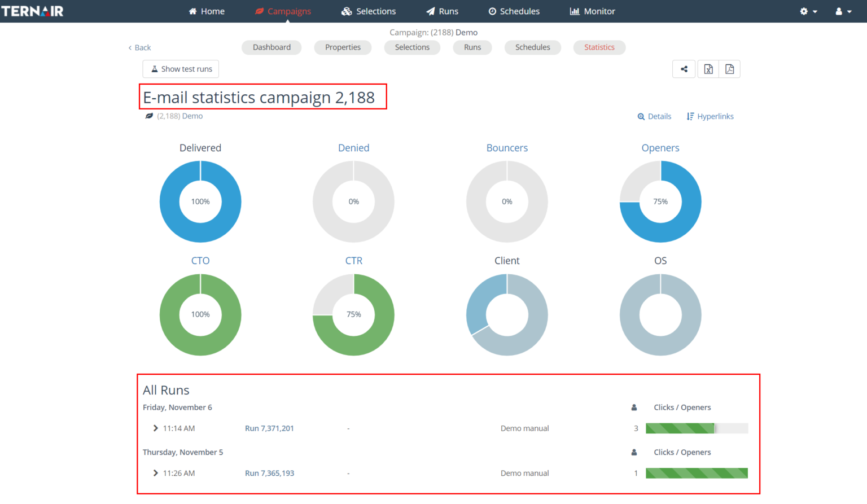Open the settings gear dropdown
Image resolution: width=867 pixels, height=504 pixels.
(x=808, y=11)
